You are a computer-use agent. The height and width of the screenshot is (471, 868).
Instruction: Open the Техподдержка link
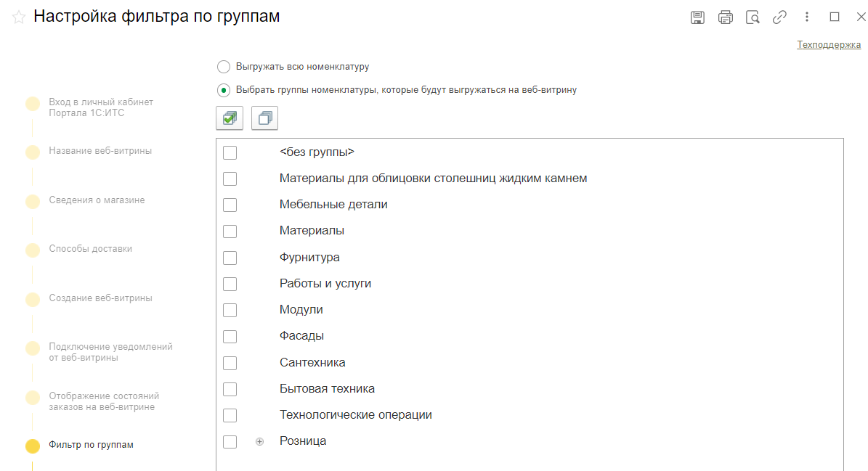(x=829, y=45)
